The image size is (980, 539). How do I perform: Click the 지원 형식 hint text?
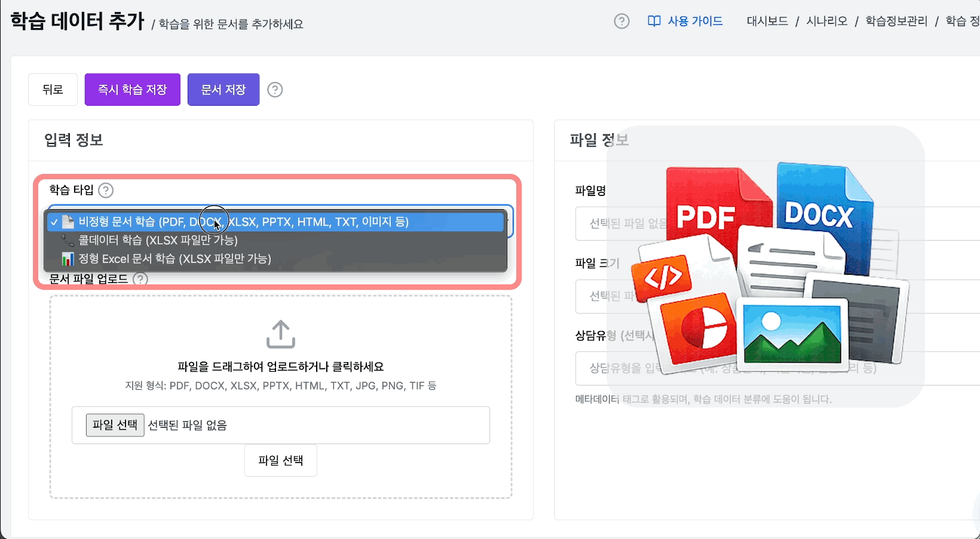(x=281, y=386)
